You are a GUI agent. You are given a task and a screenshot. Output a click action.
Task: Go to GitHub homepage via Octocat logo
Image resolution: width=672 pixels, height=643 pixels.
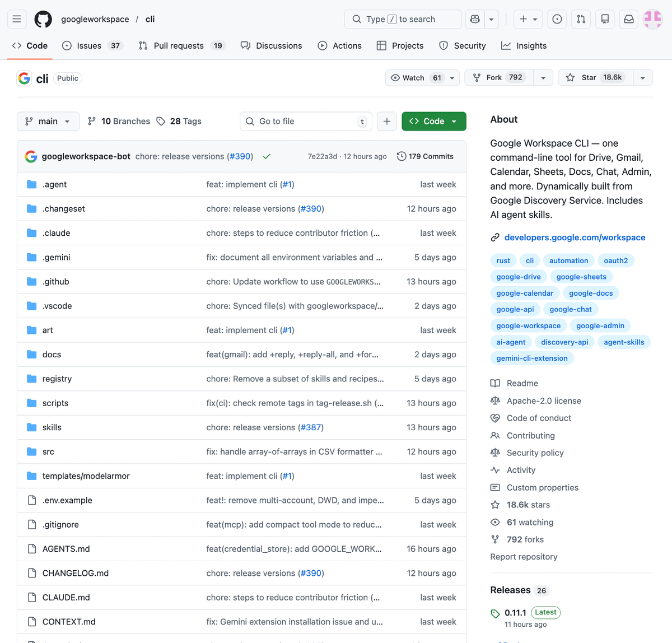click(43, 19)
